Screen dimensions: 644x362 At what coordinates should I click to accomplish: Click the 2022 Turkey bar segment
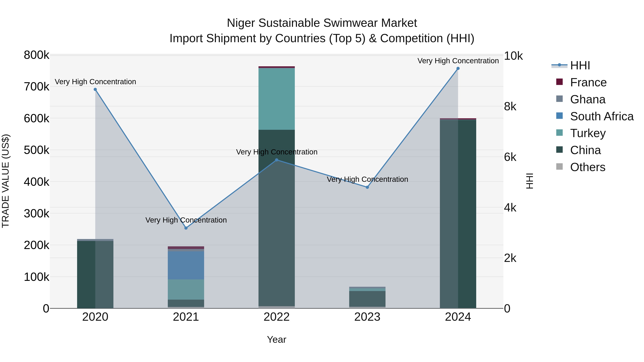point(277,99)
